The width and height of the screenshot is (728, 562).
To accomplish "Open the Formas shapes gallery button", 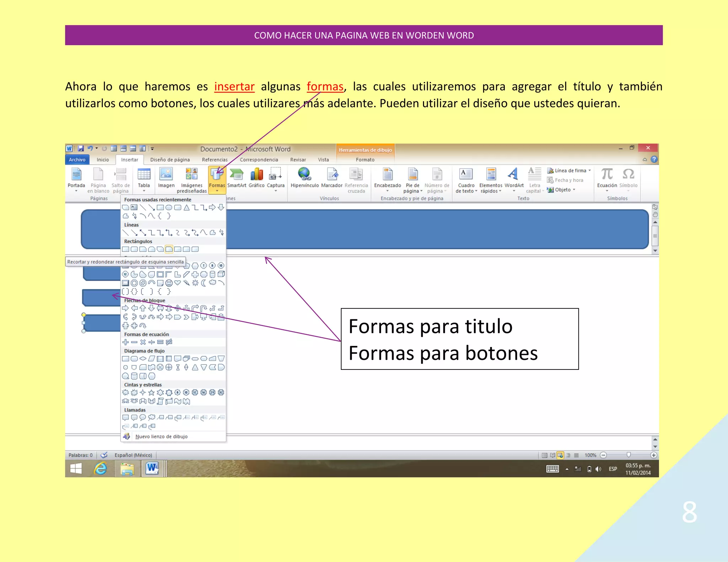I will pyautogui.click(x=216, y=179).
